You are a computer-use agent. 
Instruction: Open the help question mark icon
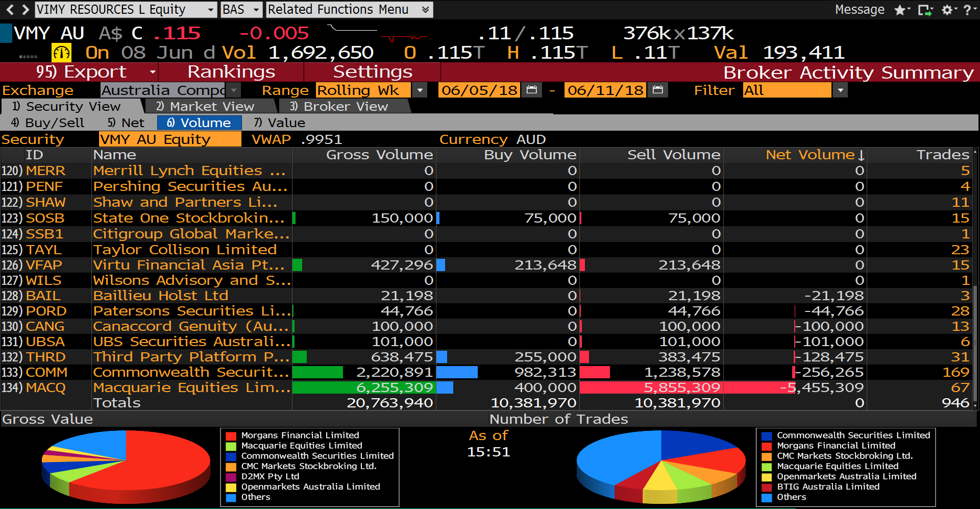pyautogui.click(x=967, y=10)
